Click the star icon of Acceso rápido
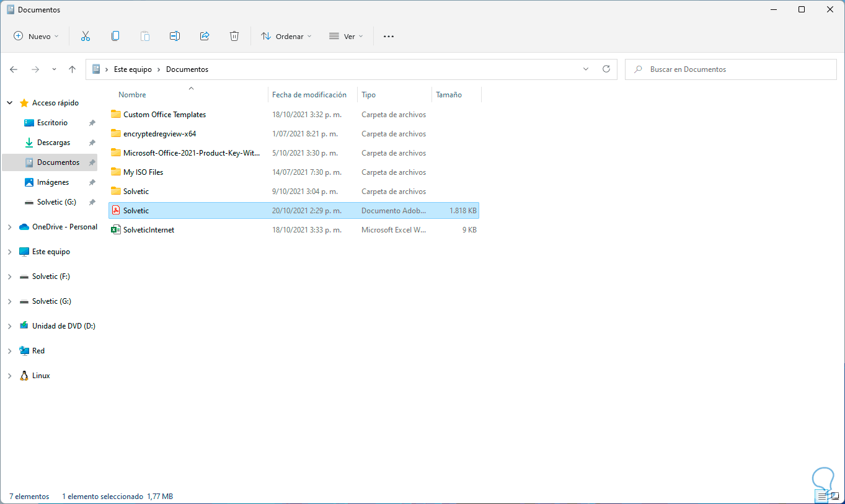 24,103
